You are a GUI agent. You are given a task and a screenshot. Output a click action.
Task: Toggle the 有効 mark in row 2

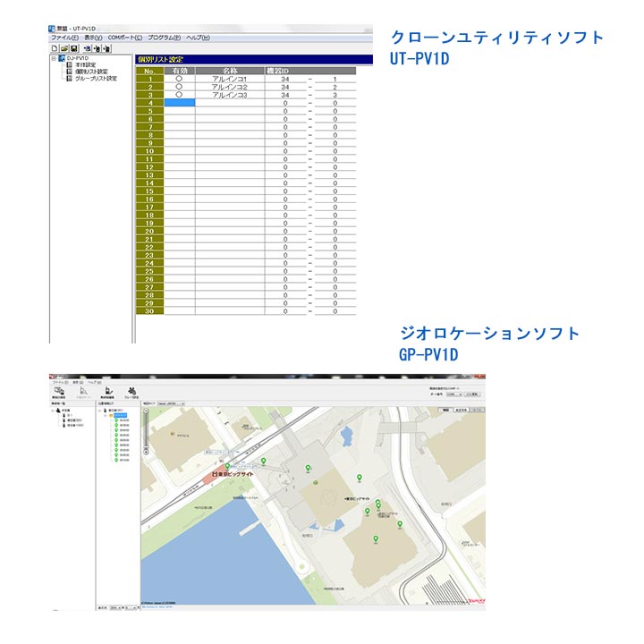(x=179, y=87)
